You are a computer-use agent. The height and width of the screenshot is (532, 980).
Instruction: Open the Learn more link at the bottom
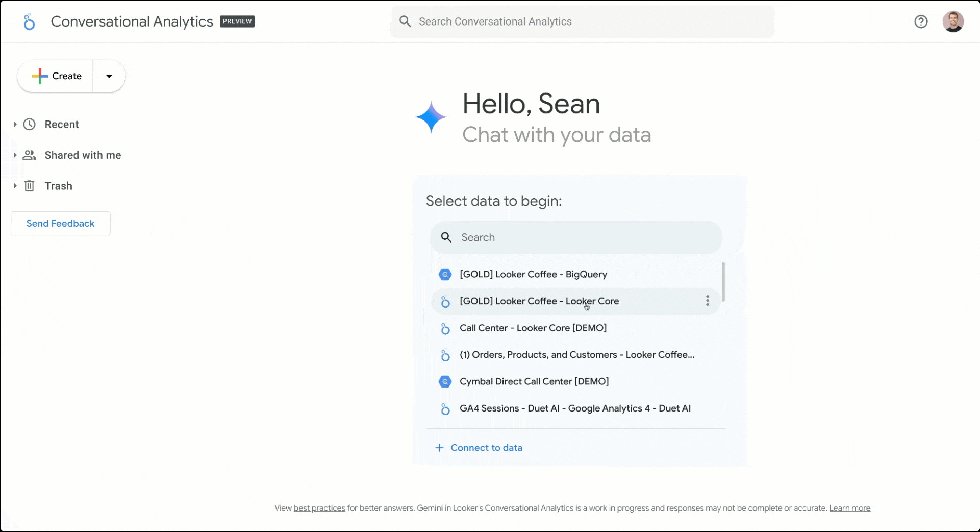849,507
